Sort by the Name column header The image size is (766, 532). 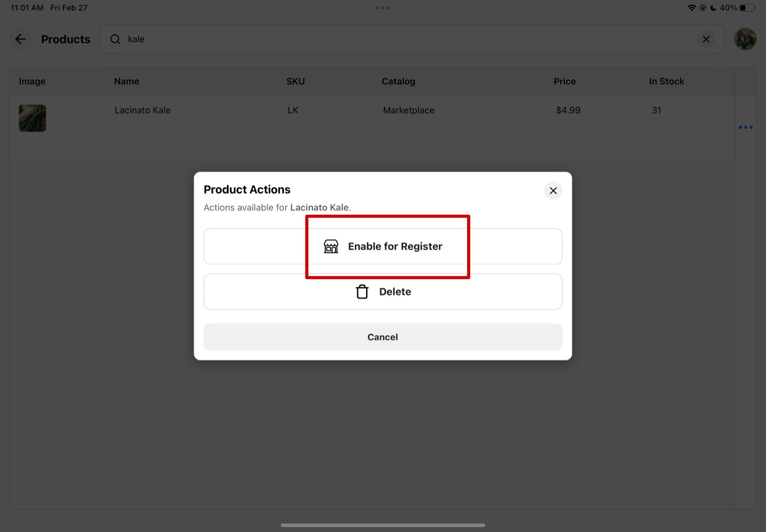point(126,81)
